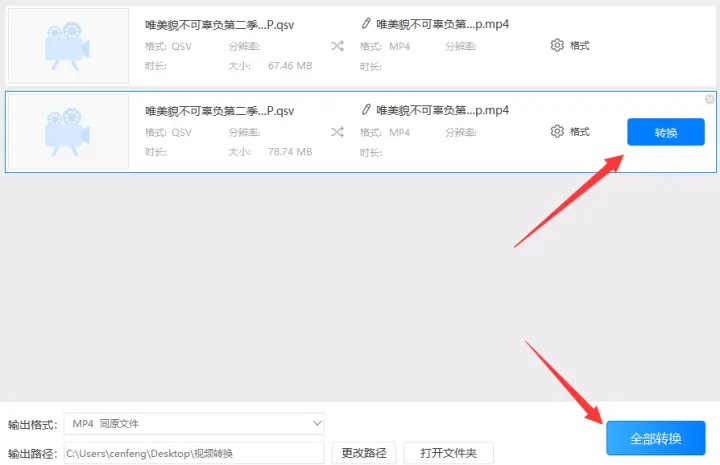Click shuffle icon in 67.46 MB row

(x=337, y=46)
